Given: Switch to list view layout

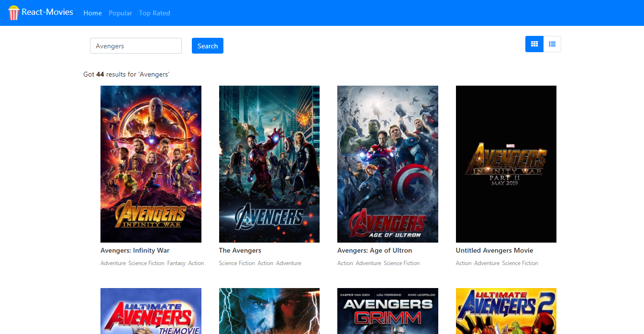Looking at the screenshot, I should (552, 44).
